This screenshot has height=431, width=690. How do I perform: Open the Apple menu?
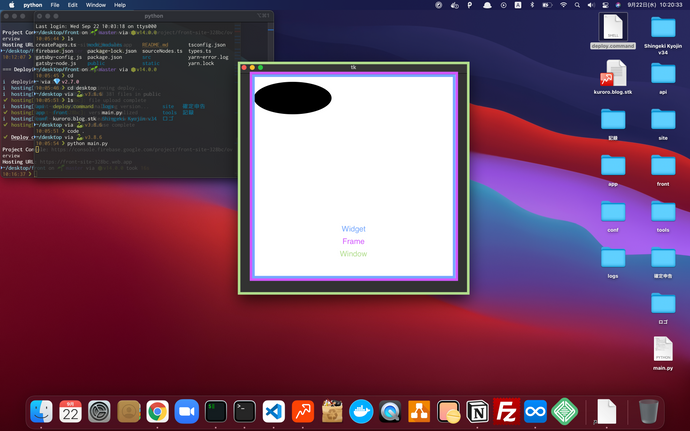[x=12, y=5]
